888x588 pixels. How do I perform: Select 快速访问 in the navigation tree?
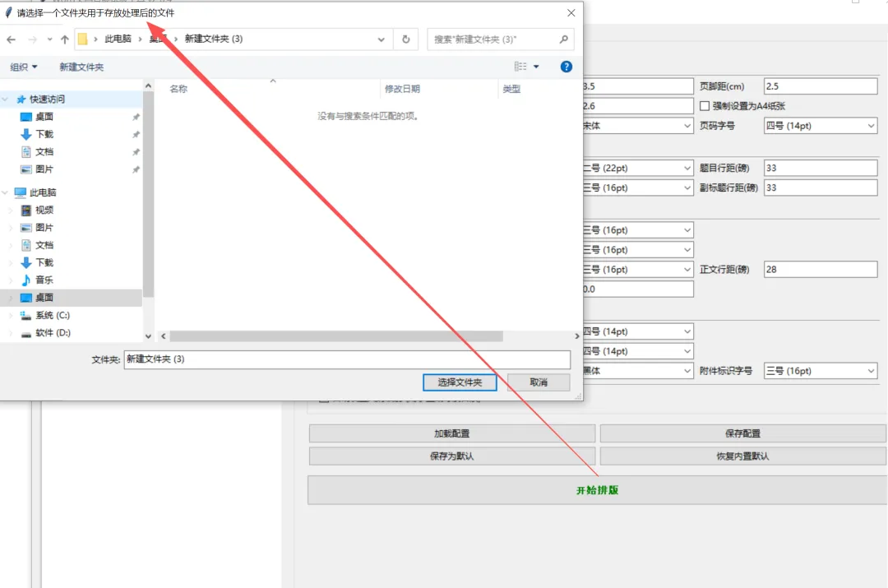click(x=47, y=100)
